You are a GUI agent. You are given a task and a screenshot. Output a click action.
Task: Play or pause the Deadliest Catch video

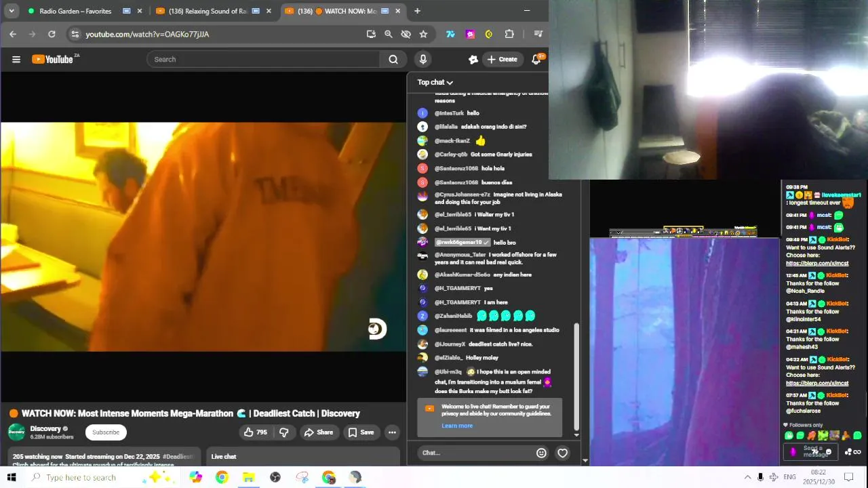point(203,237)
